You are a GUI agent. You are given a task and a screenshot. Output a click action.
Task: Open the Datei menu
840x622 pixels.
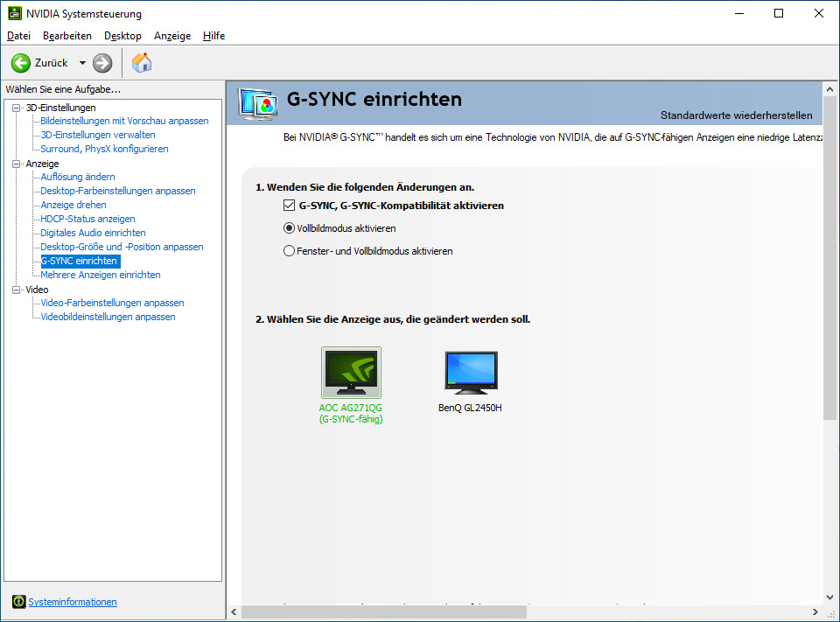pos(18,36)
